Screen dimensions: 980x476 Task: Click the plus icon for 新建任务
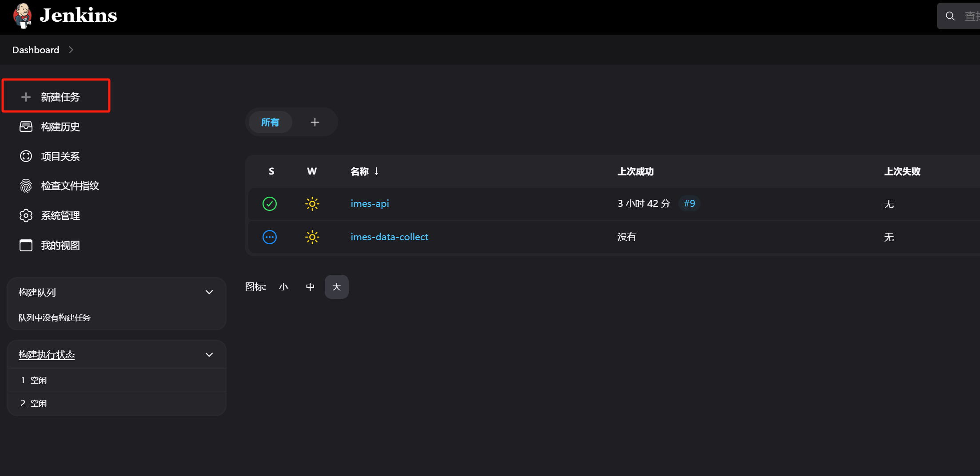[x=26, y=97]
